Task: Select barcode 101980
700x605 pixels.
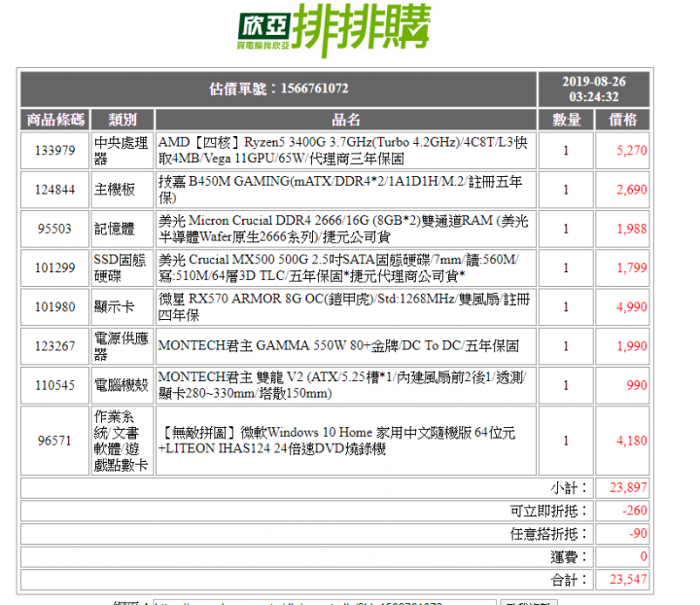Action: 54,307
